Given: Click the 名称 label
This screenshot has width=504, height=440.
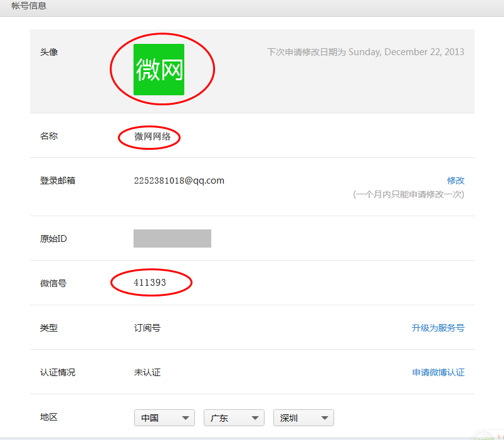Looking at the screenshot, I should 49,136.
